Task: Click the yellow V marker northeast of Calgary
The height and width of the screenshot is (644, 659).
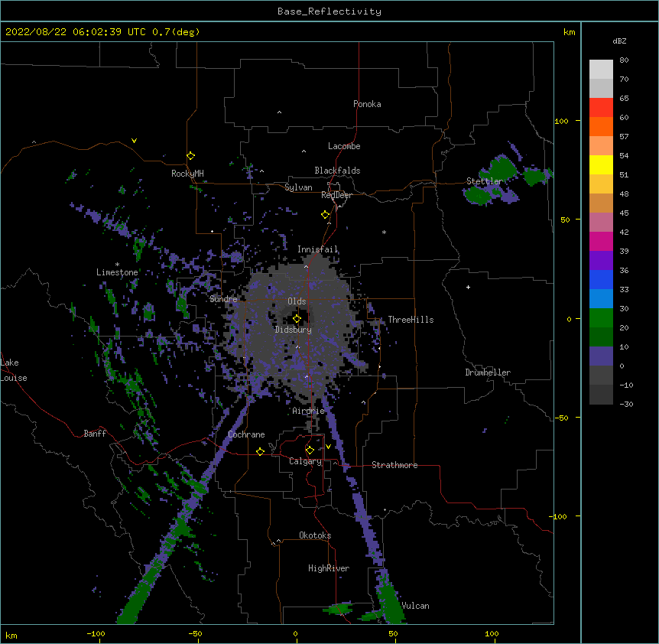Action: 328,447
